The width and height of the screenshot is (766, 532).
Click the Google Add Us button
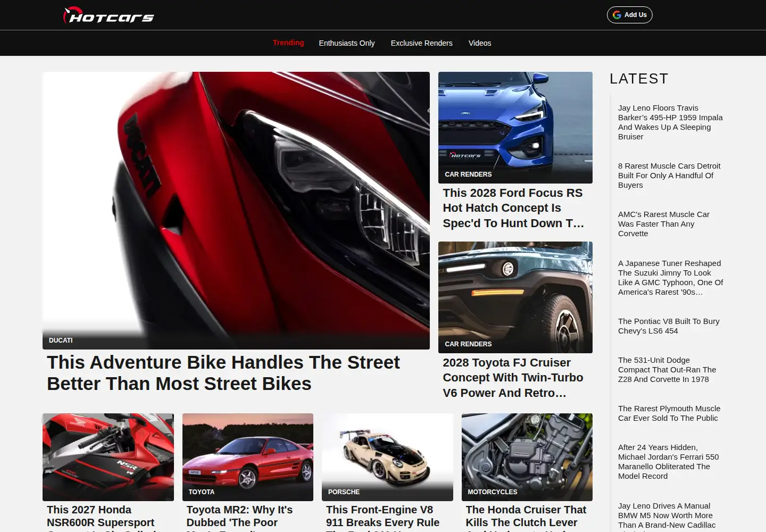(630, 15)
